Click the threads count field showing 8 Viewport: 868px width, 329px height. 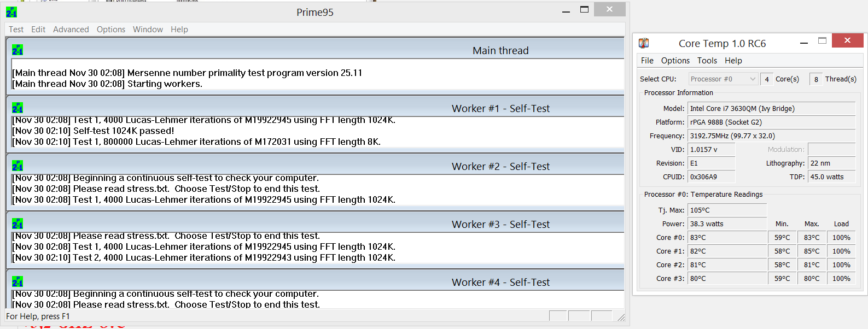click(816, 79)
